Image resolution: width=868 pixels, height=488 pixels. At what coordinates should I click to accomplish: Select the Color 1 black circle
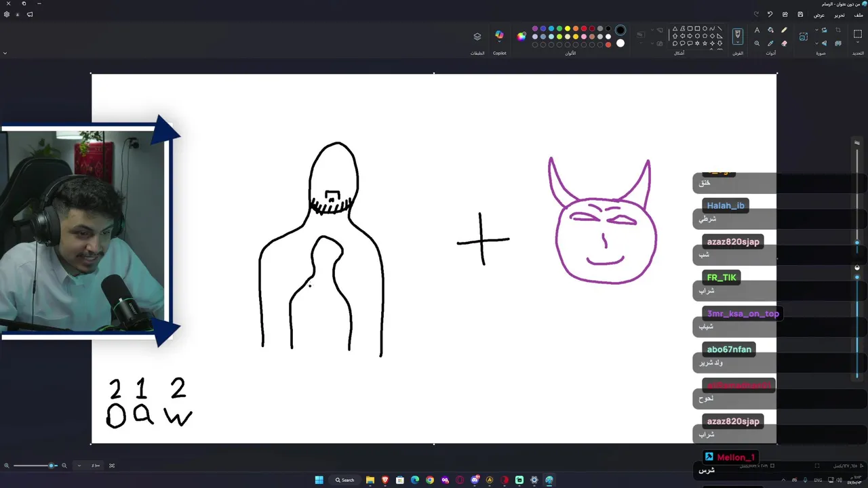[620, 30]
